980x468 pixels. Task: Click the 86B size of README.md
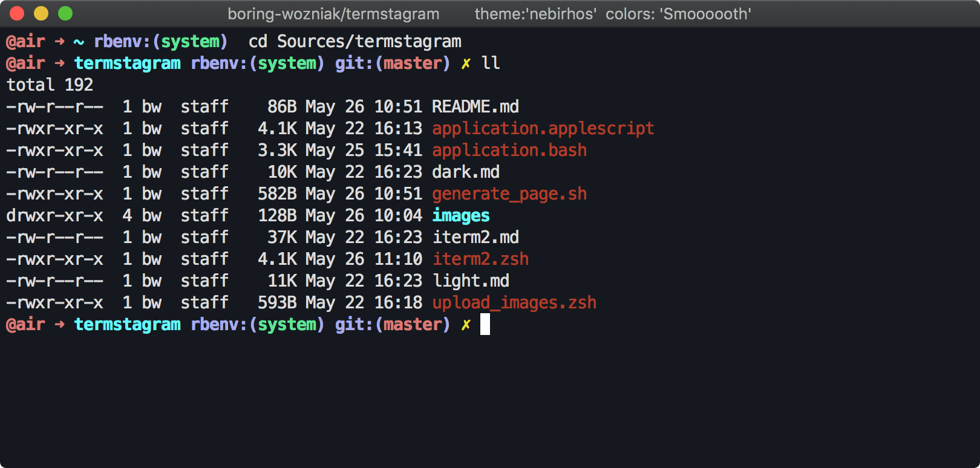click(x=282, y=107)
